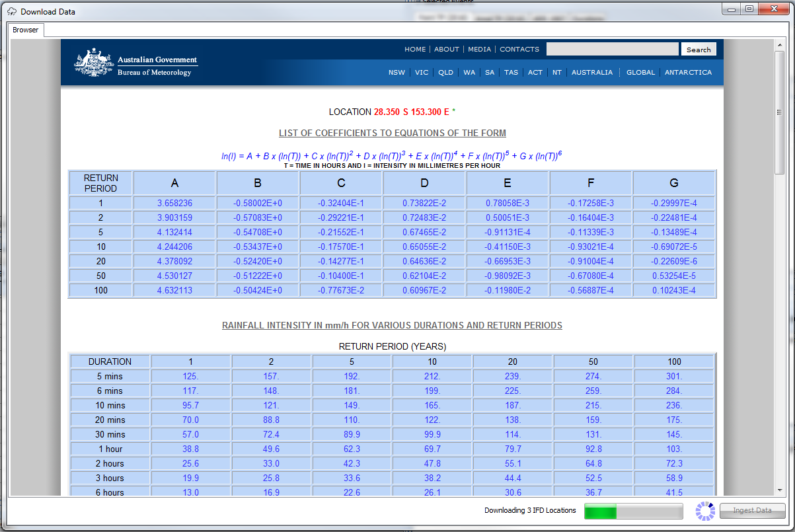795x532 pixels.
Task: Click the loading spinner icon
Action: pyautogui.click(x=705, y=510)
